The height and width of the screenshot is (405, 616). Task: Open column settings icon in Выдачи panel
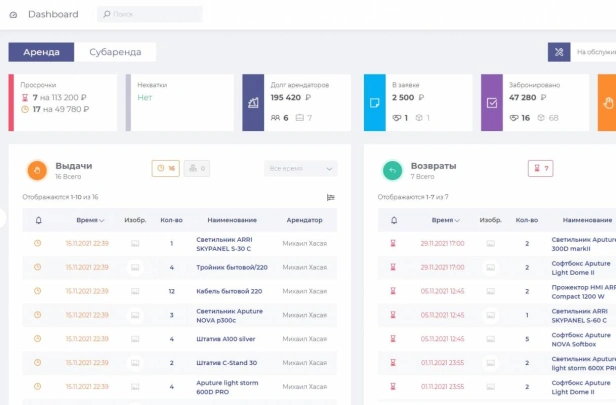[331, 197]
